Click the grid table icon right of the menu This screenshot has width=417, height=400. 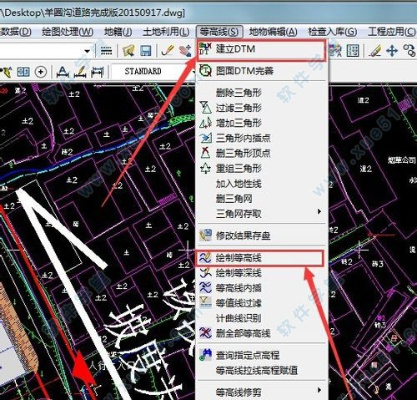353,51
